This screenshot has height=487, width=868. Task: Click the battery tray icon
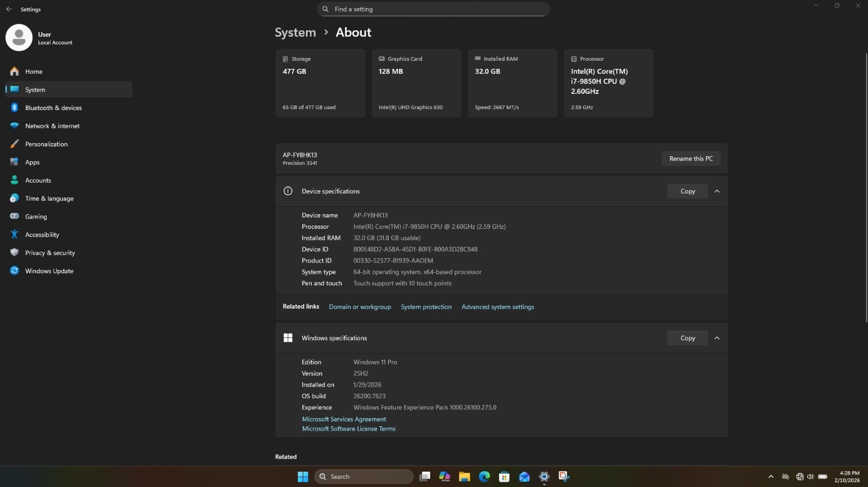pyautogui.click(x=822, y=477)
